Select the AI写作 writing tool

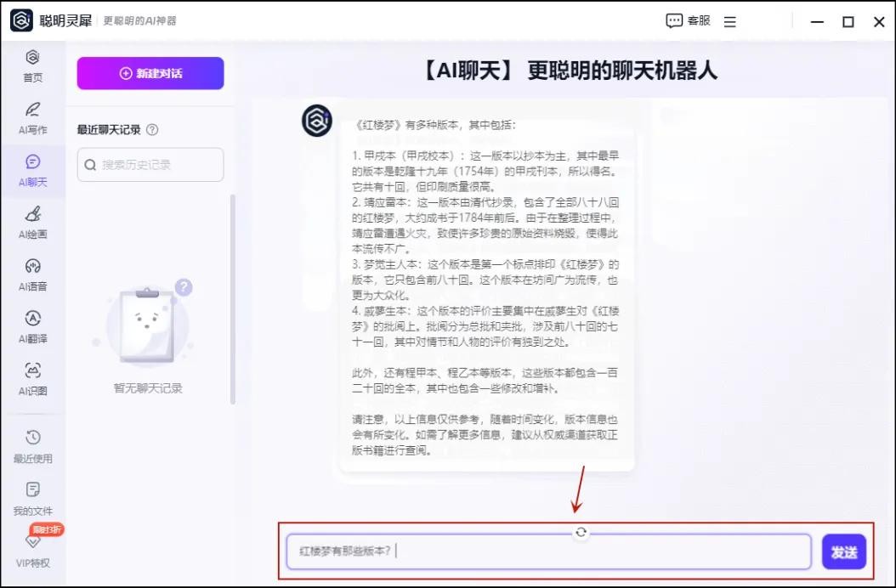[32, 117]
